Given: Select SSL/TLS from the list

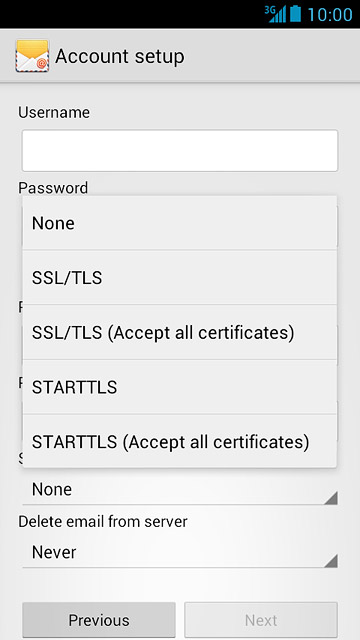Looking at the screenshot, I should point(180,278).
